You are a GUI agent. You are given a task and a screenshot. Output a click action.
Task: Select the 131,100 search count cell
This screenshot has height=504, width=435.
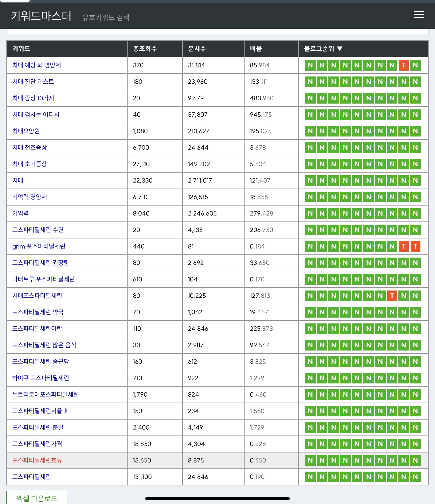155,477
